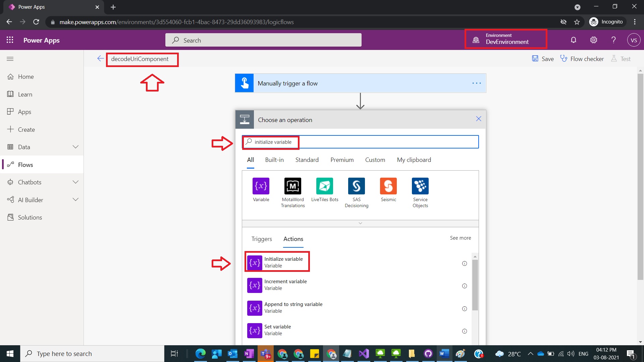Open Power Apps settings gear
644x362 pixels.
593,40
